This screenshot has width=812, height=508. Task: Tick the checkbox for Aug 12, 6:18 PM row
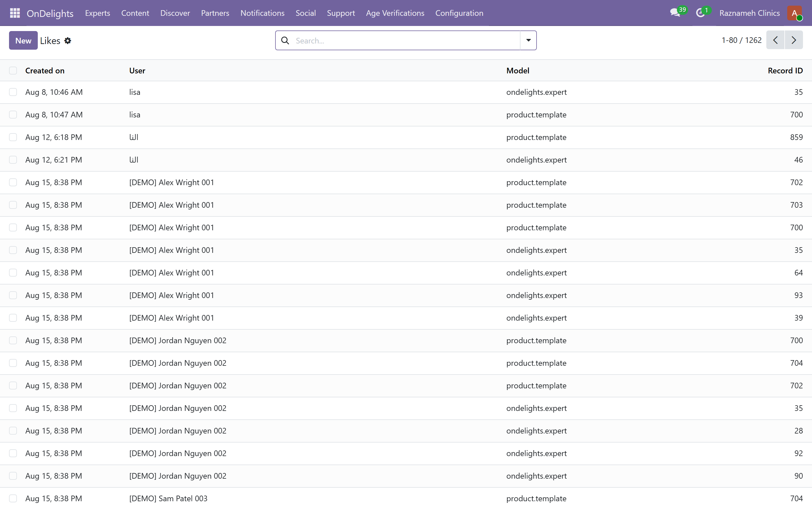coord(13,137)
